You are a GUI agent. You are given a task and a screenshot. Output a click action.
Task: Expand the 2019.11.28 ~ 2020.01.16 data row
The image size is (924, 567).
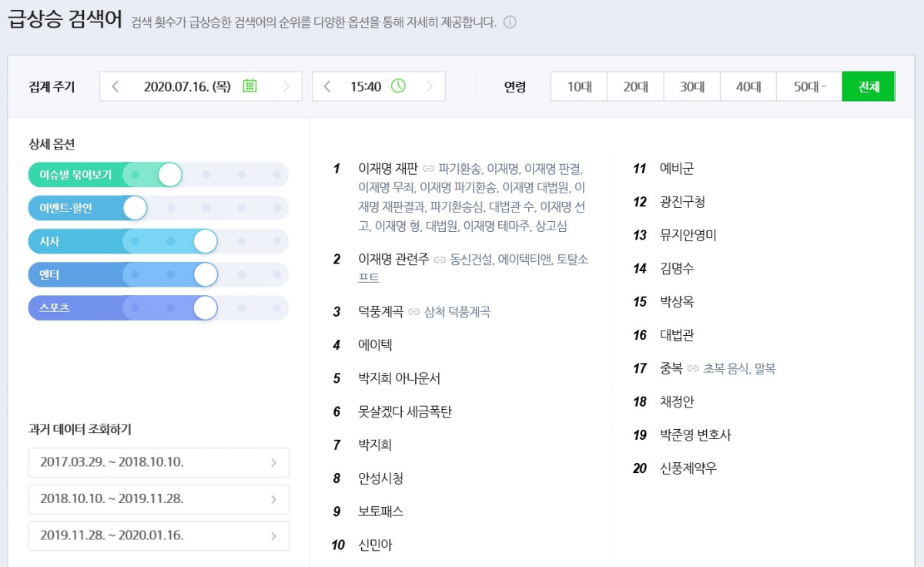pyautogui.click(x=159, y=536)
